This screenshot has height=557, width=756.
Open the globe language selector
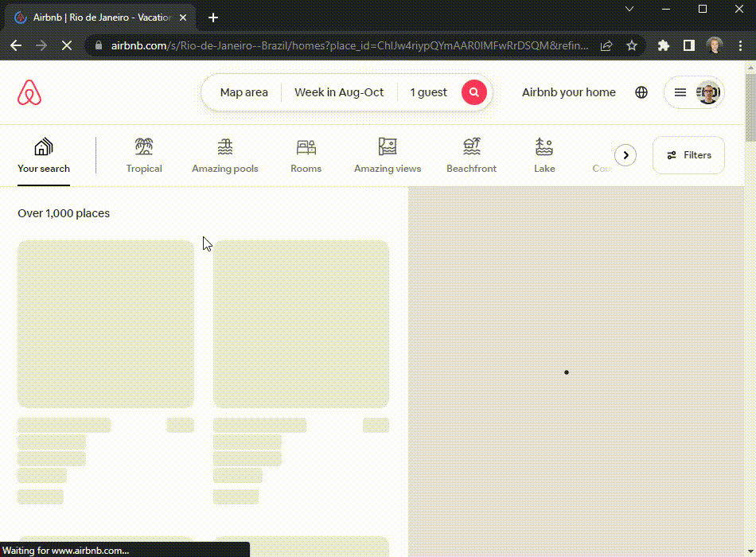(x=641, y=92)
